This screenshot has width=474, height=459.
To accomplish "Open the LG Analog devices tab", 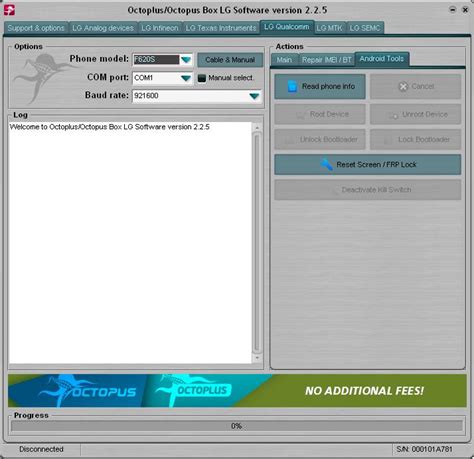I will click(103, 28).
